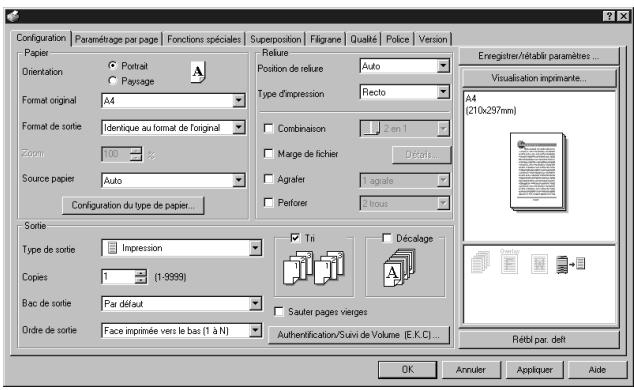Click the portrait orientation page icon
Viewport: 634px width, 390px height.
point(198,72)
